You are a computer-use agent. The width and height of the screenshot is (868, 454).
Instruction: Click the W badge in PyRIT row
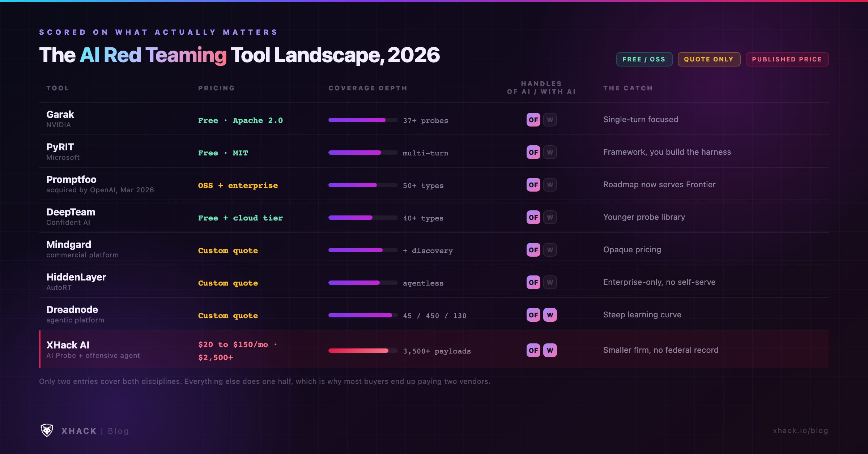(550, 152)
